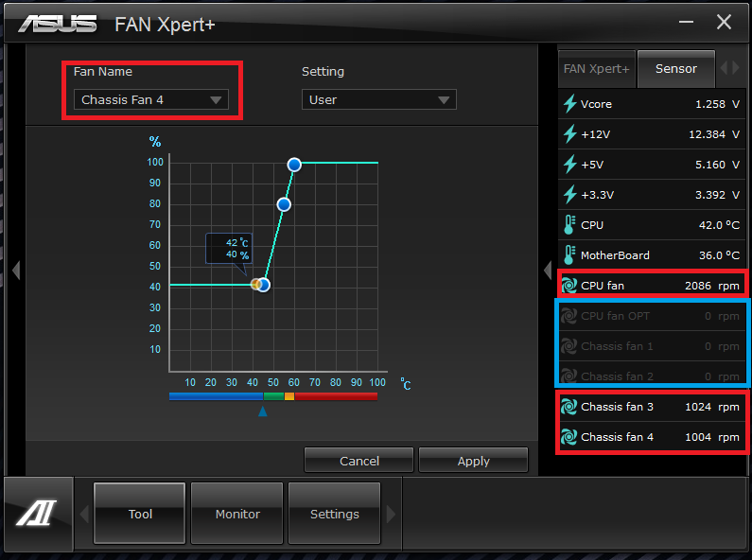
Task: Collapse the left panel arrow
Action: click(x=16, y=270)
